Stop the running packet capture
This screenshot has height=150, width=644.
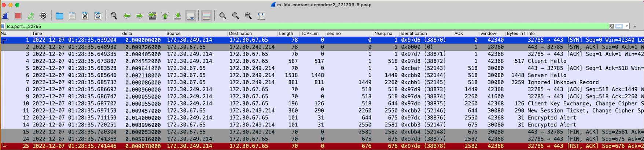click(x=18, y=16)
